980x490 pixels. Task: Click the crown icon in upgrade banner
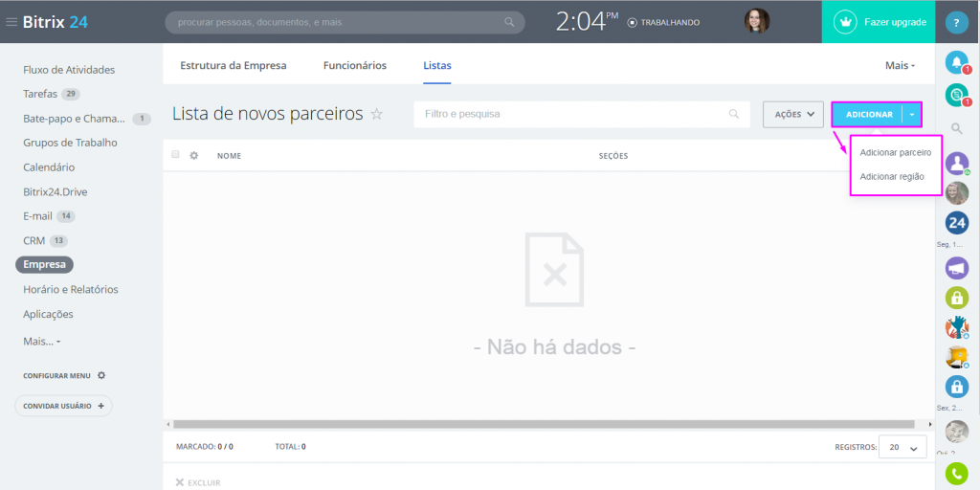[x=846, y=22]
